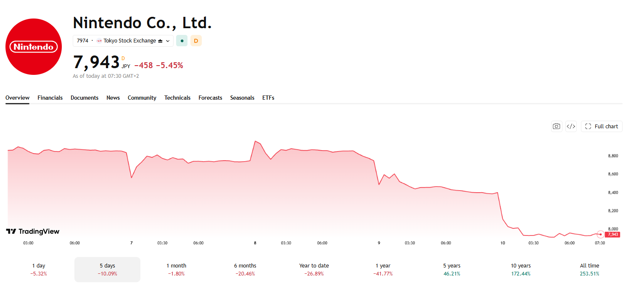This screenshot has width=644, height=286.
Task: Select the 1 year range
Action: coord(383,270)
